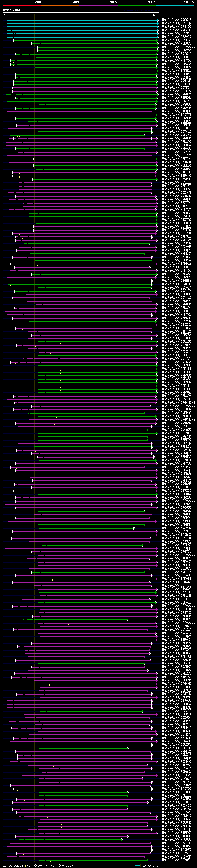Select the UniRef100_Q7XE38 label
197x868 pixels.
[177, 216]
